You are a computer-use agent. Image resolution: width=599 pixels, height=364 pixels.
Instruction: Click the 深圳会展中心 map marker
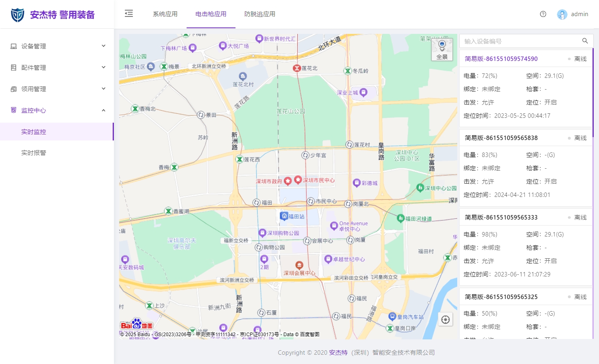299,265
